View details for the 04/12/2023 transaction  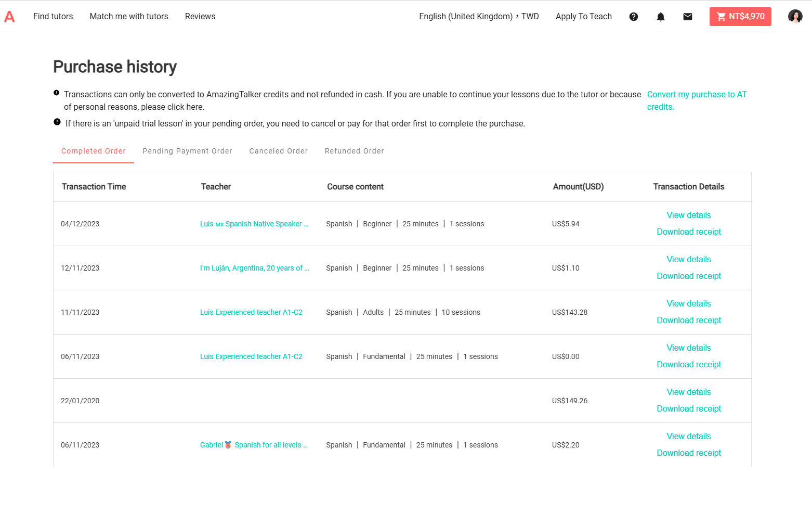[x=688, y=215]
